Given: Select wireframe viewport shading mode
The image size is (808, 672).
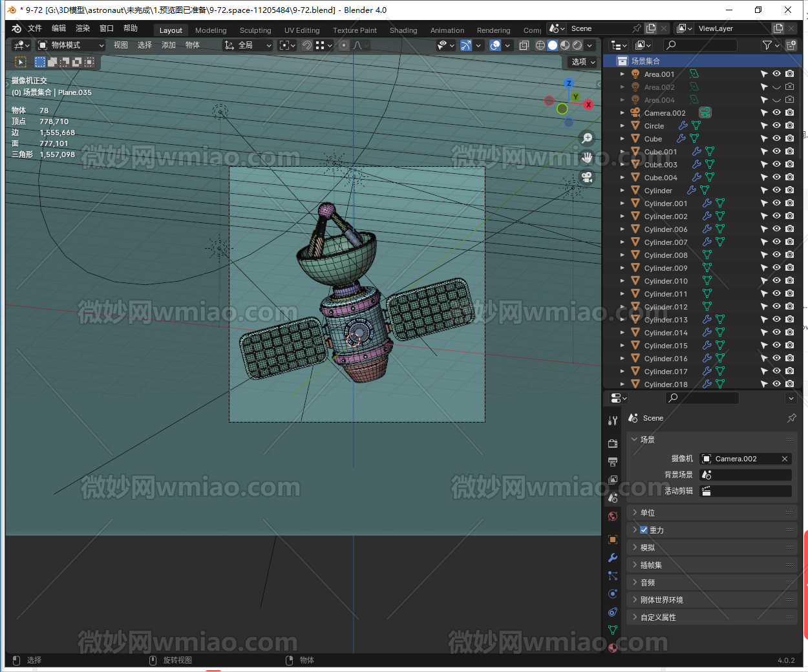Looking at the screenshot, I should coord(540,45).
